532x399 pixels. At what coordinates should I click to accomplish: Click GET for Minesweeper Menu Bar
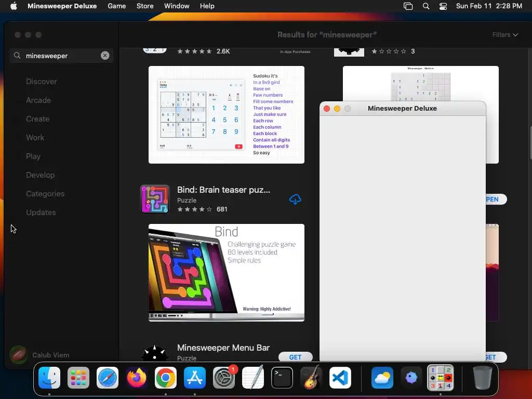pyautogui.click(x=295, y=357)
